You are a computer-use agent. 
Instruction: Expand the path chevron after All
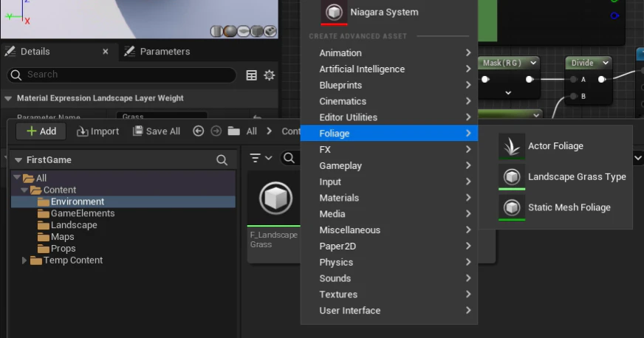(x=269, y=131)
